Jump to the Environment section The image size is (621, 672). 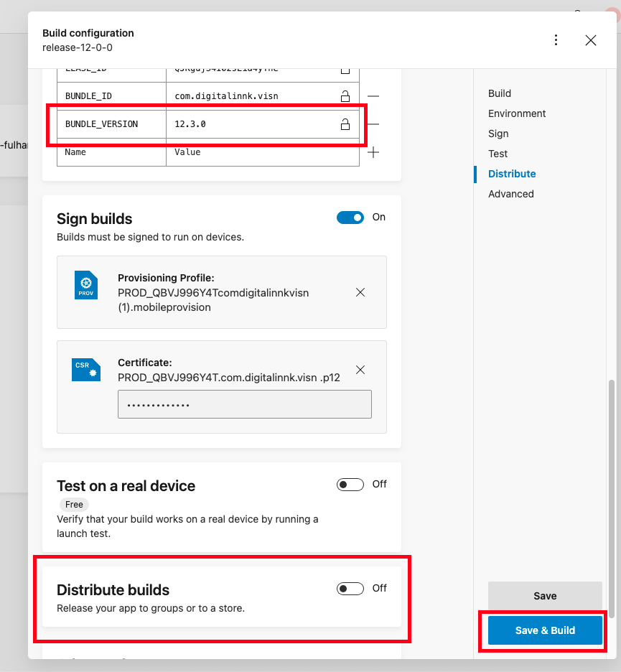click(x=517, y=113)
